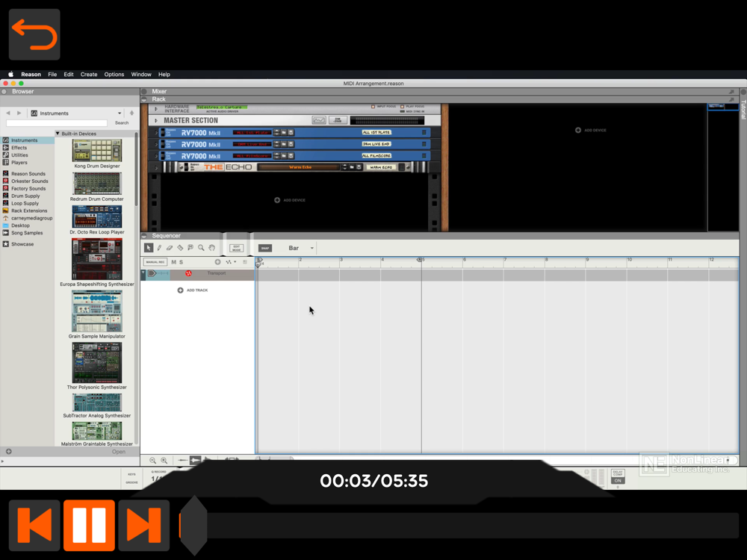The width and height of the screenshot is (747, 560).
Task: Open Drum Supply library
Action: (x=27, y=196)
